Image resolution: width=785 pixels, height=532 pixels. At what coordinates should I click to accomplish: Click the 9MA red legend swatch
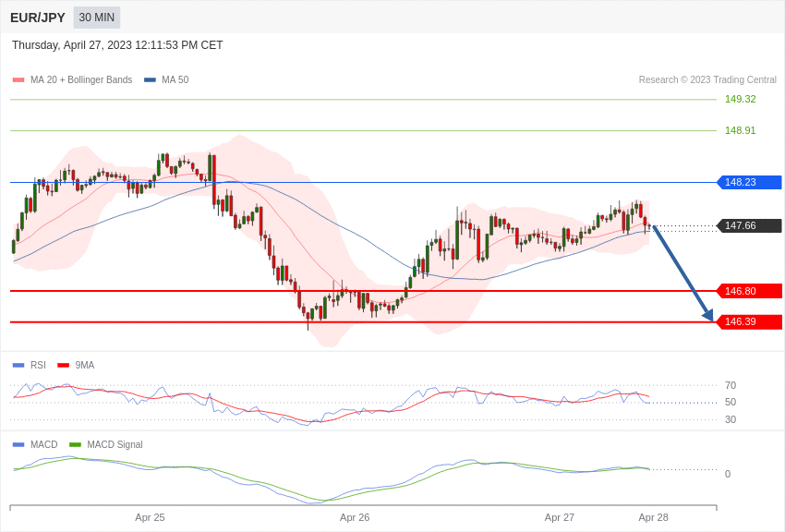63,366
